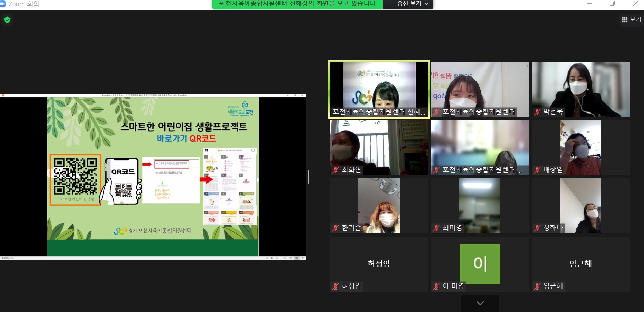Image resolution: width=644 pixels, height=312 pixels.
Task: Click the muted mic icon on 임근혜's bottom label
Action: pyautogui.click(x=538, y=286)
